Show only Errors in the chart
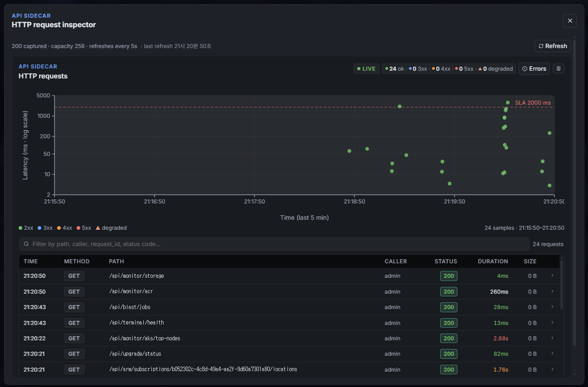Viewport: 588px width, 387px height. point(534,68)
